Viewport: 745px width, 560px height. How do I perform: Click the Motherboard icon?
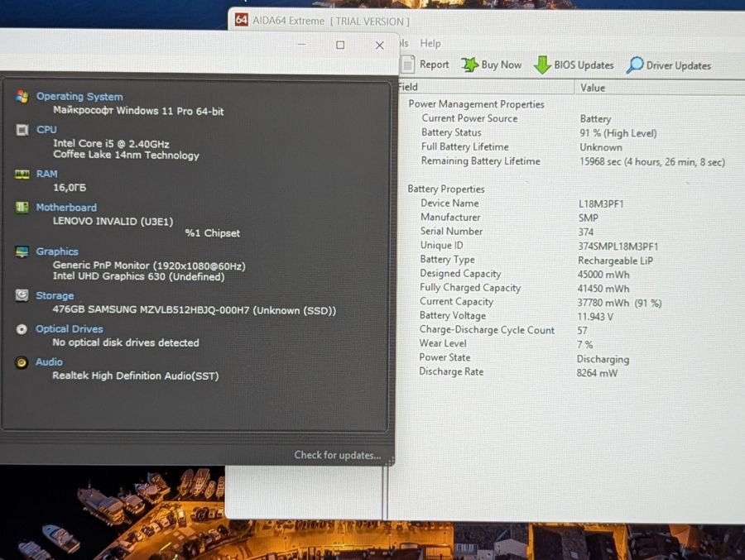pos(22,207)
